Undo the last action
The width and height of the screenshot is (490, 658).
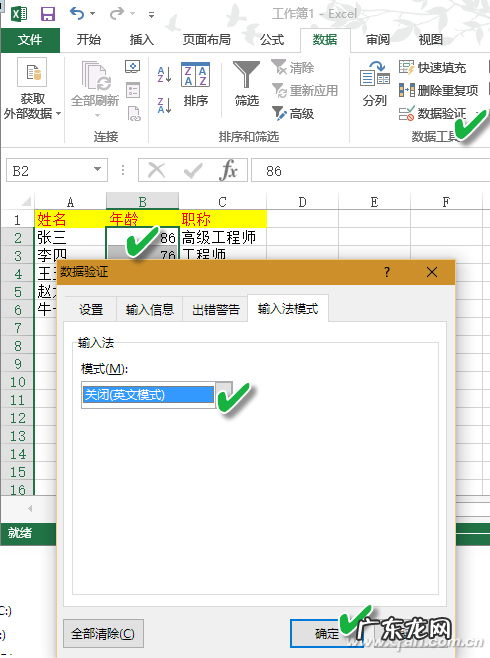(x=77, y=14)
